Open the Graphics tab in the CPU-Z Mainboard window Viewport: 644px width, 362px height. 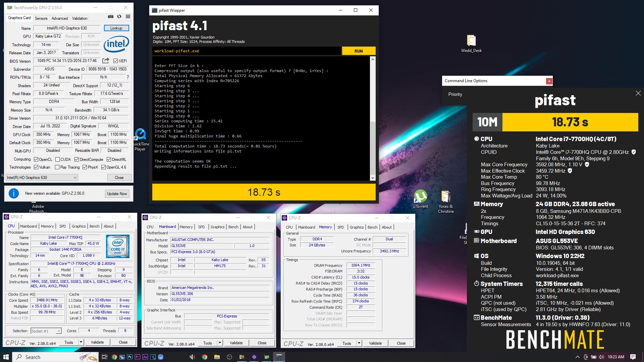tap(217, 227)
